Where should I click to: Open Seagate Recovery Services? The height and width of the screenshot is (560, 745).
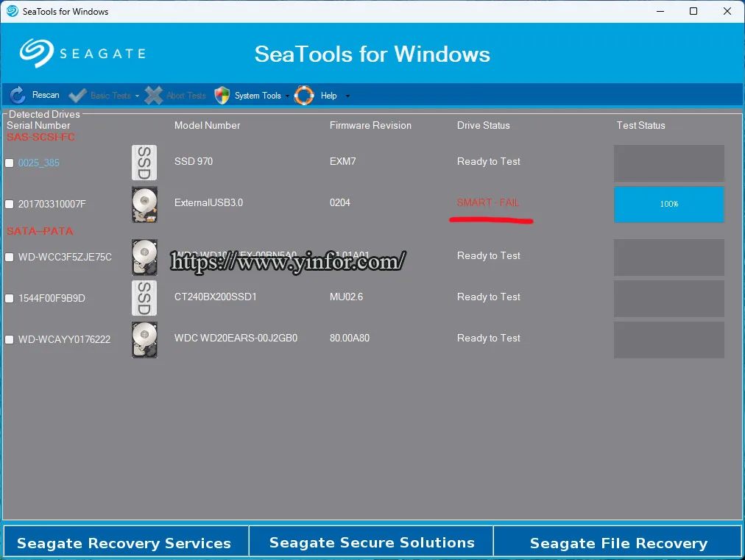point(125,542)
